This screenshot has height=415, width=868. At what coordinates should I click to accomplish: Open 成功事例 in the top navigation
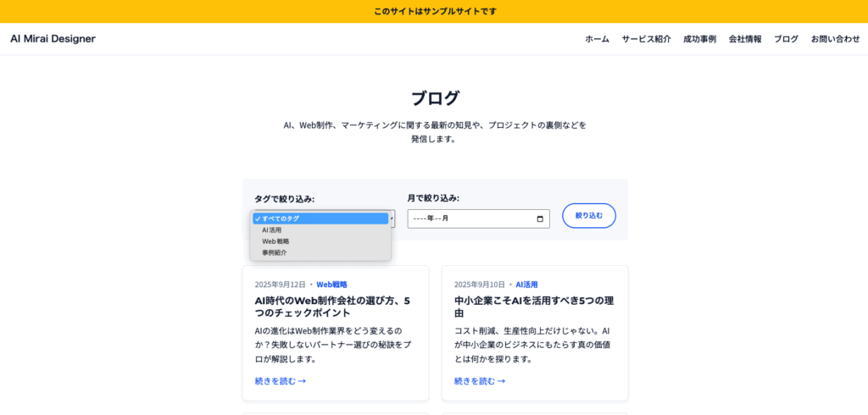(699, 39)
